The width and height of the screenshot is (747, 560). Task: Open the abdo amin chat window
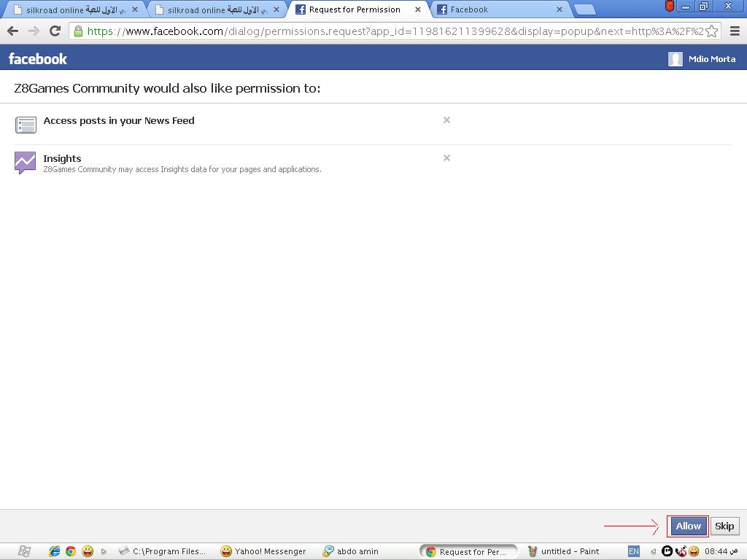pyautogui.click(x=351, y=551)
